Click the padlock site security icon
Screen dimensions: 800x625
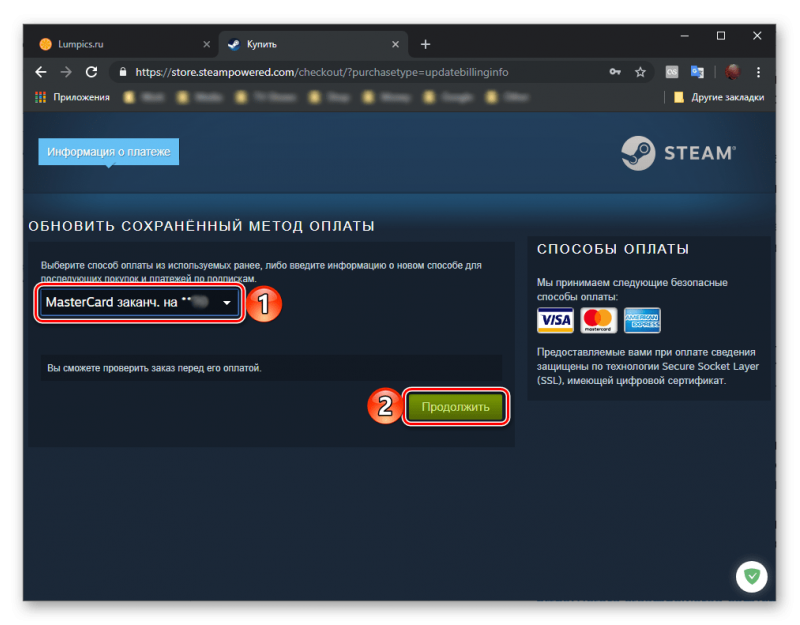click(123, 72)
